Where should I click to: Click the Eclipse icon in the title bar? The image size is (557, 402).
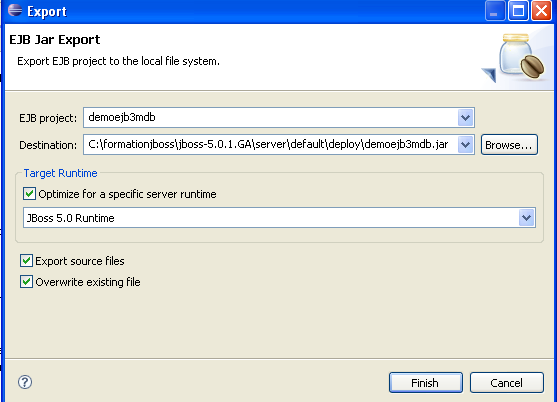pos(15,10)
